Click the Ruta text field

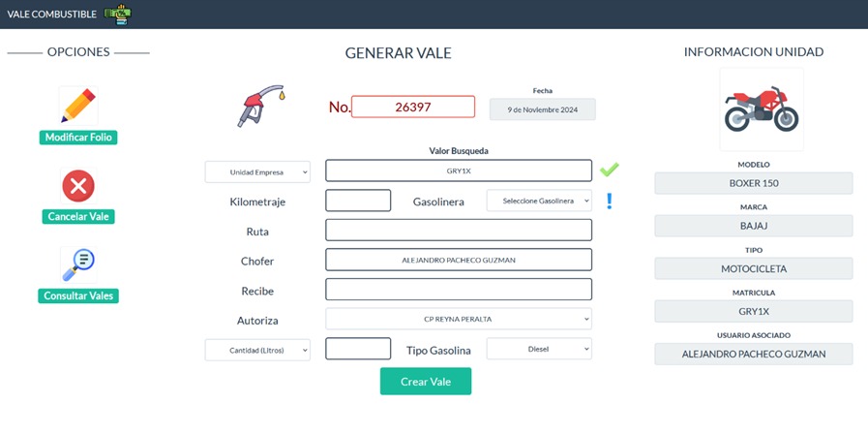[459, 230]
